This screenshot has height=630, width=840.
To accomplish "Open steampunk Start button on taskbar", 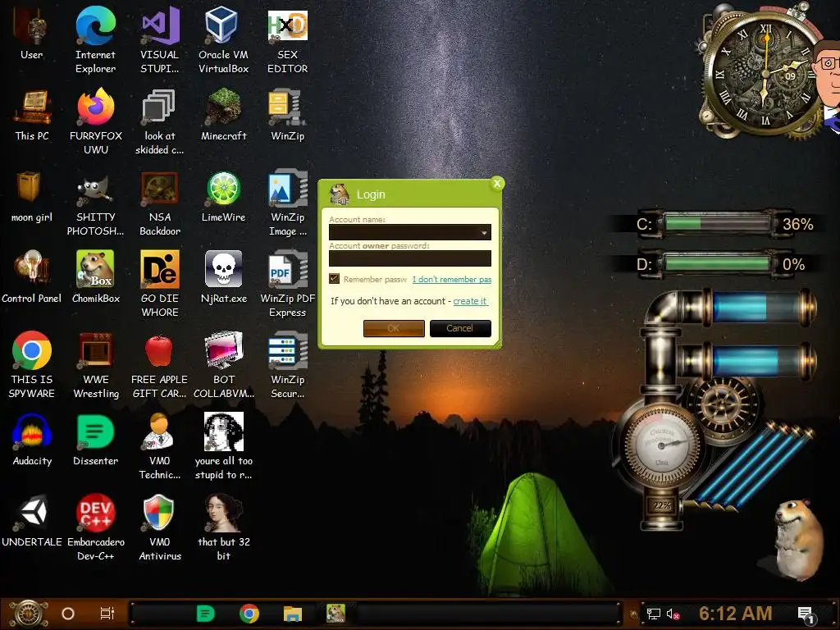I will coord(30,614).
